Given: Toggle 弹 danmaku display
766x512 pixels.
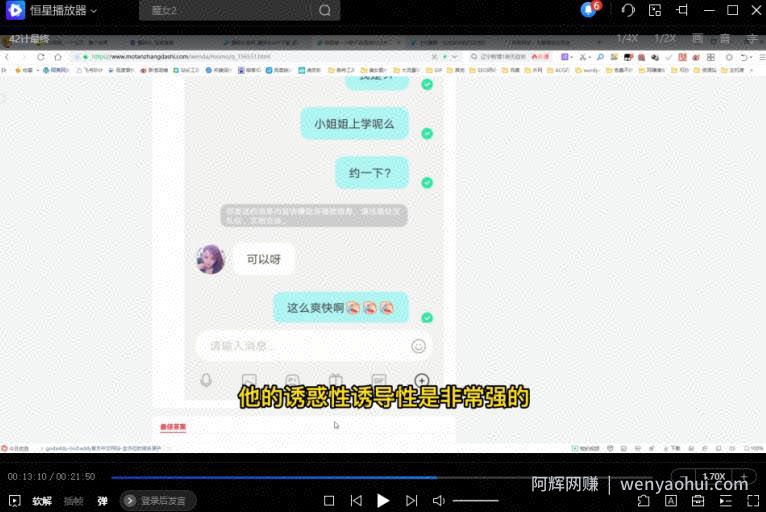Looking at the screenshot, I should pyautogui.click(x=103, y=501).
